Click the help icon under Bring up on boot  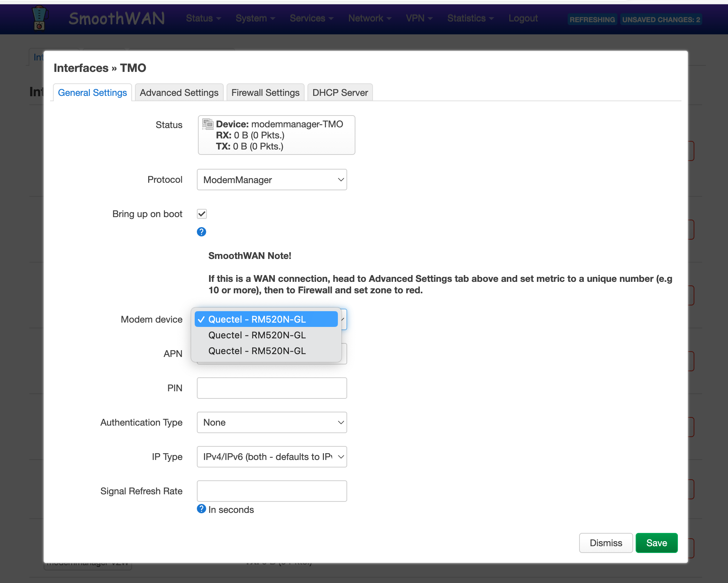(202, 232)
